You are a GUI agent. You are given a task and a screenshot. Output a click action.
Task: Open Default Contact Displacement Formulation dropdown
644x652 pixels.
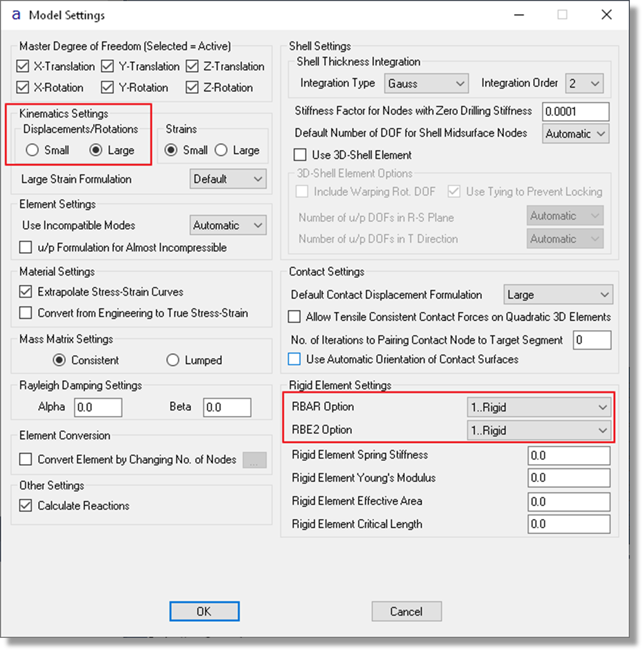click(558, 295)
